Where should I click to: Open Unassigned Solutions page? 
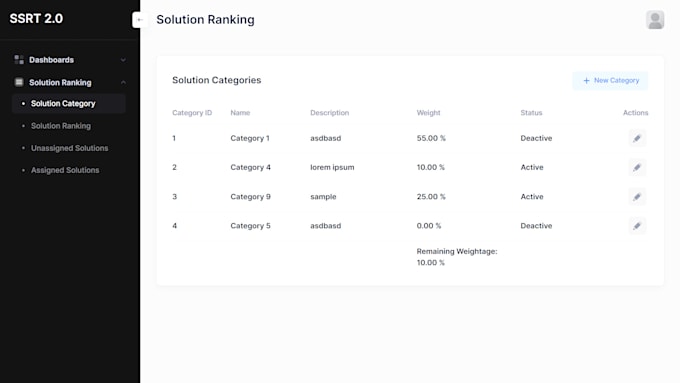click(x=69, y=148)
